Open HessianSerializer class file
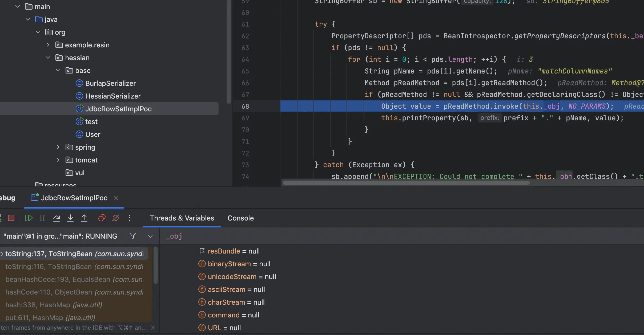This screenshot has height=335, width=644. [x=113, y=96]
